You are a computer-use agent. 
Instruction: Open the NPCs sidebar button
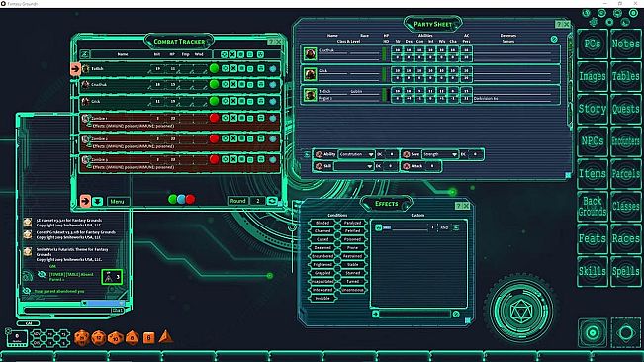click(593, 141)
